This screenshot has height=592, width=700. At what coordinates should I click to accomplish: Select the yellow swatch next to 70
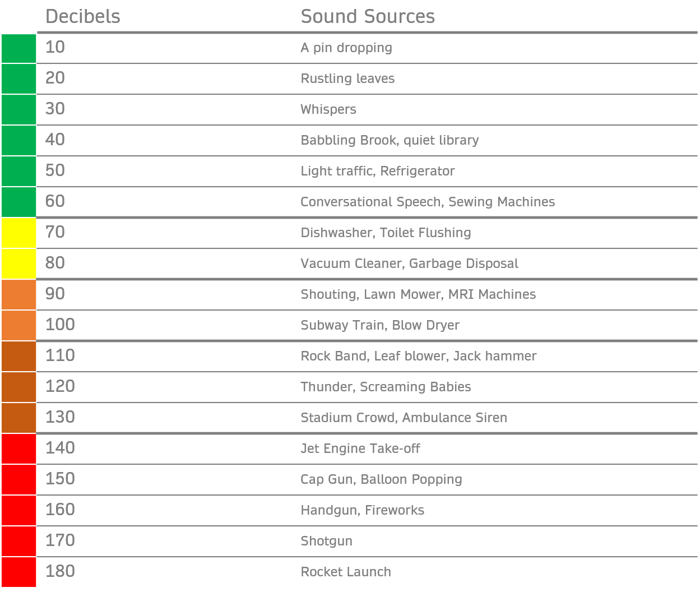tap(18, 233)
